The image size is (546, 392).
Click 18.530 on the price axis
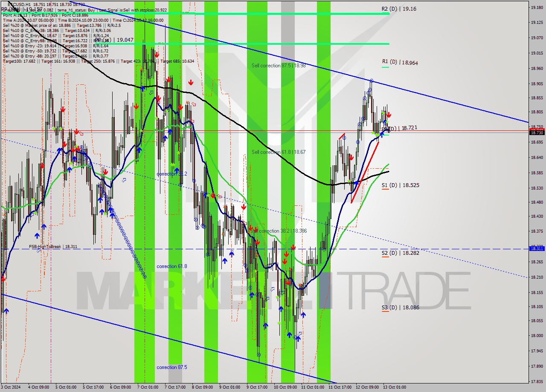[x=537, y=188]
